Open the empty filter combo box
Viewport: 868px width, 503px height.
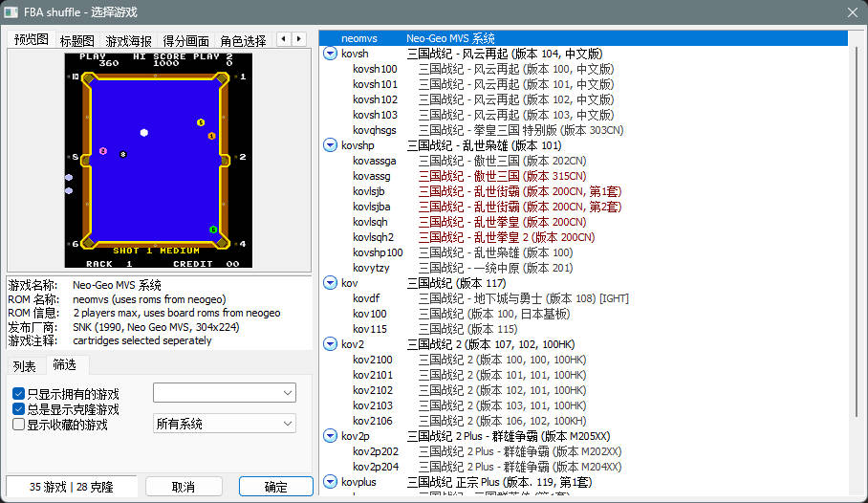pos(225,393)
